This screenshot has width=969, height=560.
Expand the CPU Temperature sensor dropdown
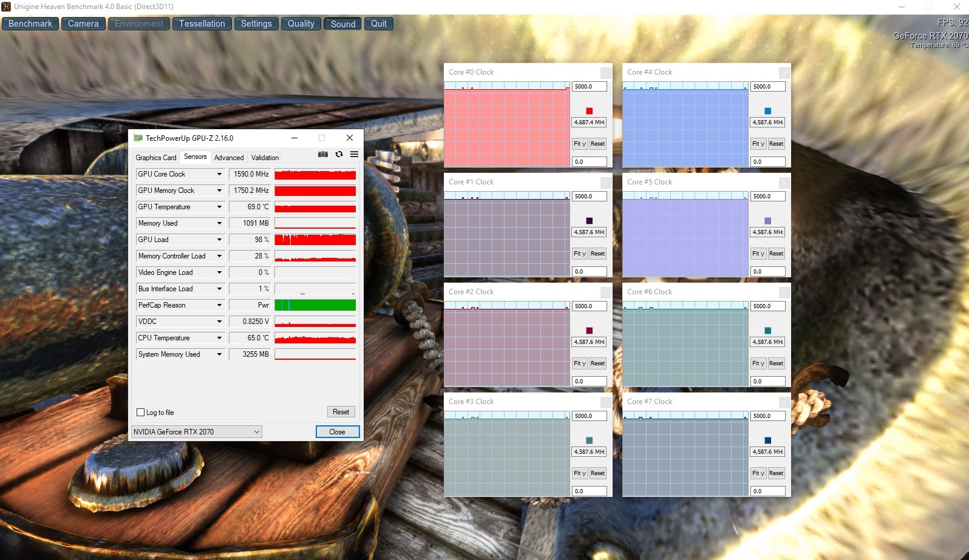(x=219, y=338)
